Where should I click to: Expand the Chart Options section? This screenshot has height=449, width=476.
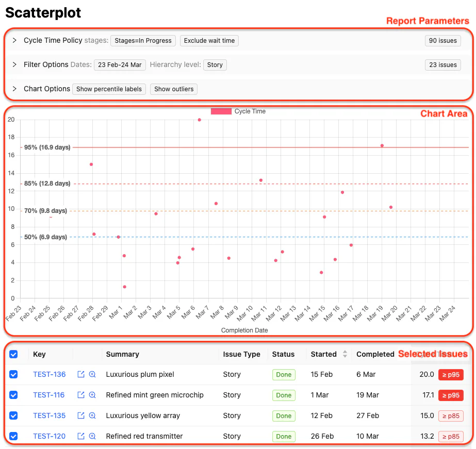pos(14,89)
